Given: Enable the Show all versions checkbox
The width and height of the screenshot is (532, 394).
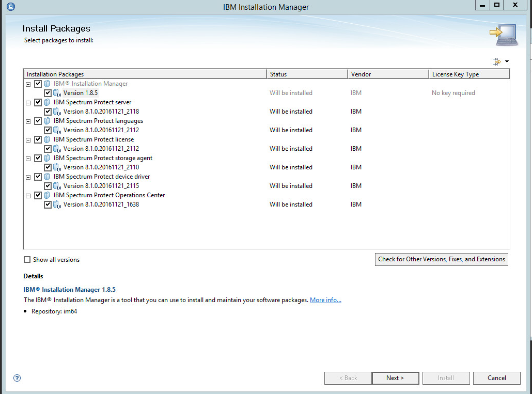Looking at the screenshot, I should coord(27,260).
